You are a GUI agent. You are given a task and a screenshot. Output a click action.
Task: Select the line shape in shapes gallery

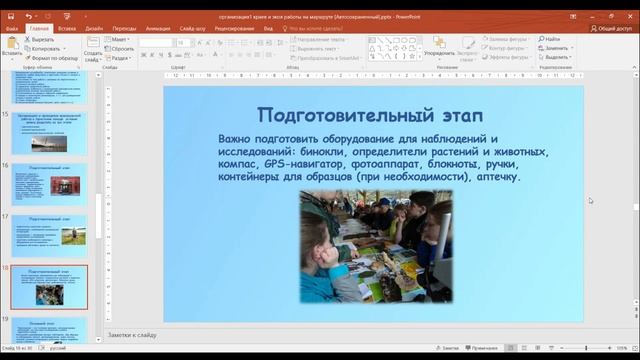pos(380,40)
